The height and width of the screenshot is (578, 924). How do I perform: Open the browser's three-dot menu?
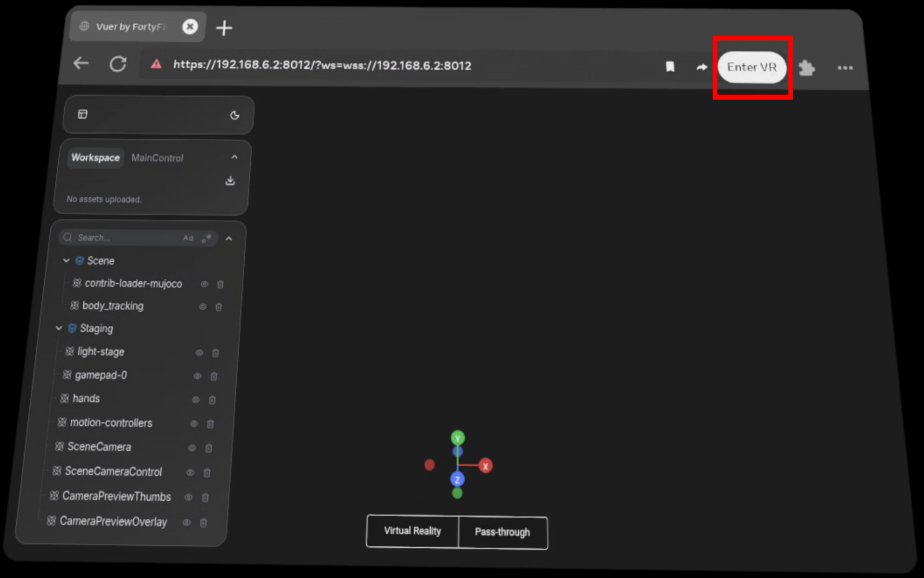[x=845, y=68]
